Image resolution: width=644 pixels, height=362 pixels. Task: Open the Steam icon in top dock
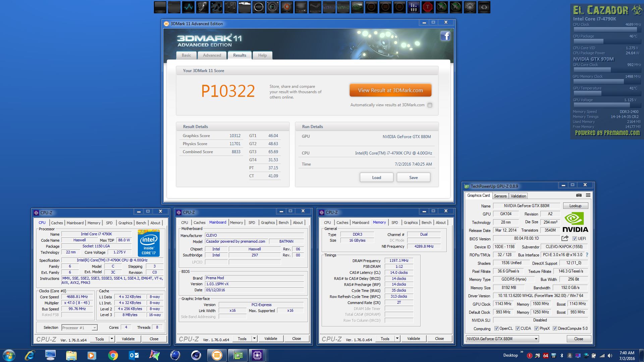(315, 7)
